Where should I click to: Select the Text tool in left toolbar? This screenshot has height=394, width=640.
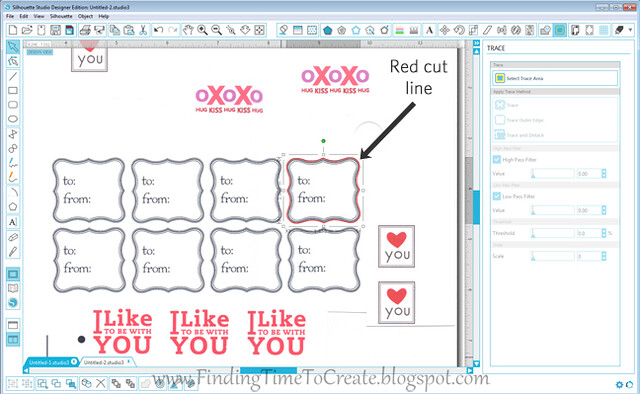point(13,222)
